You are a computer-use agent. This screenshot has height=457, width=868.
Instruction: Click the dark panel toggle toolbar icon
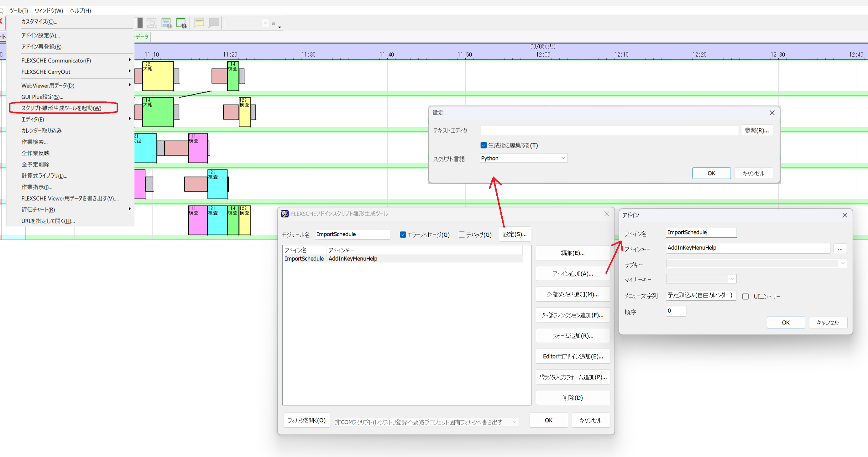click(139, 23)
